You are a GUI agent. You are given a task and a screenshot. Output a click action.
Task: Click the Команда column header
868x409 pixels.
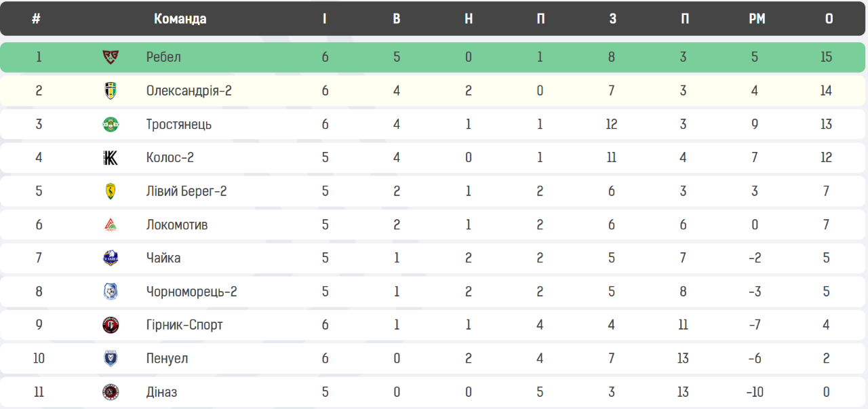(x=180, y=19)
